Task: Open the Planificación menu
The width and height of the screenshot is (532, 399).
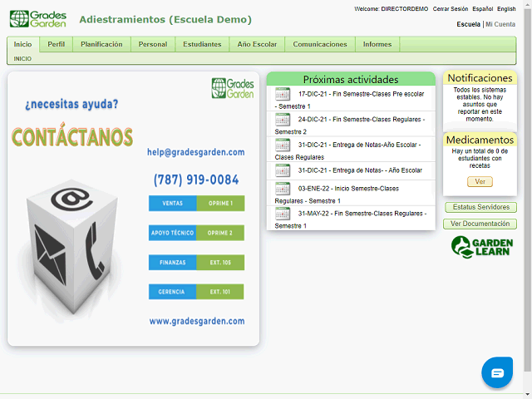Action: coord(101,44)
